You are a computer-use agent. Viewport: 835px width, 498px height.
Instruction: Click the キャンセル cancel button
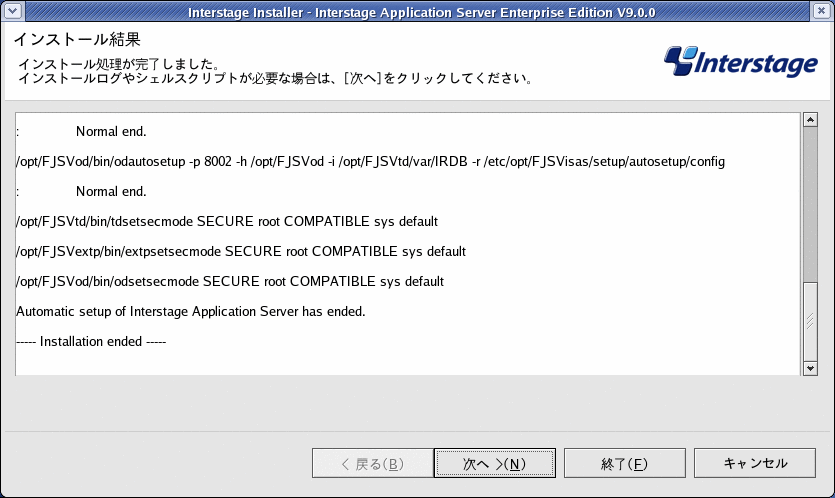point(755,463)
